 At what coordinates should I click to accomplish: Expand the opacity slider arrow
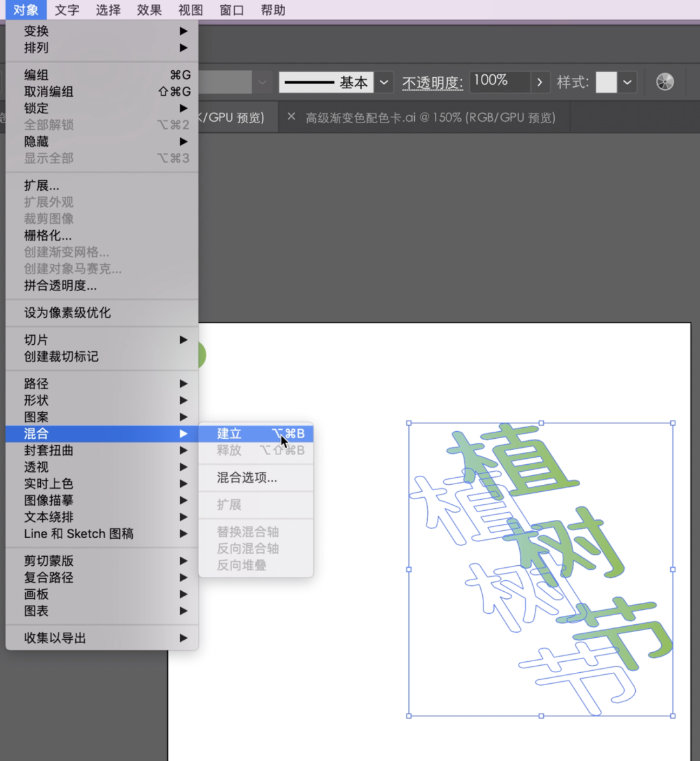pos(539,82)
